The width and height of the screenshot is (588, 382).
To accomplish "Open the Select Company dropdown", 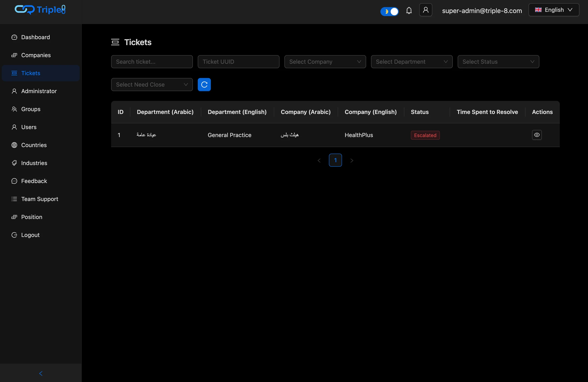I will pos(325,62).
